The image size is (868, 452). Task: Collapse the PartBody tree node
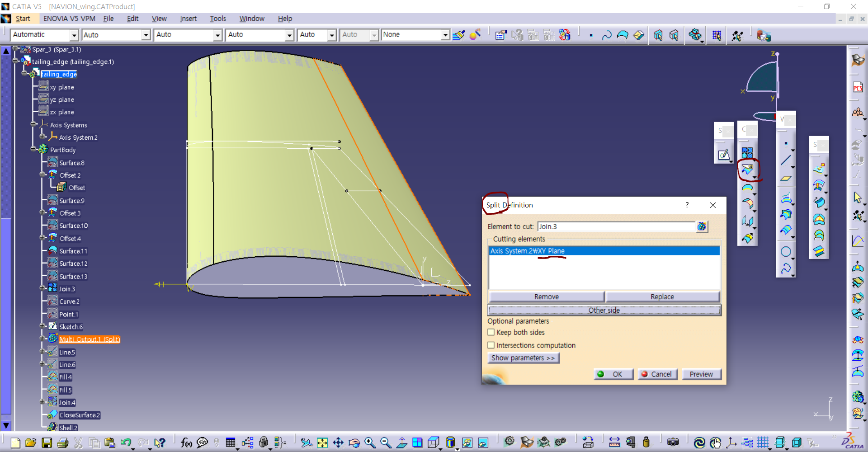pos(33,149)
